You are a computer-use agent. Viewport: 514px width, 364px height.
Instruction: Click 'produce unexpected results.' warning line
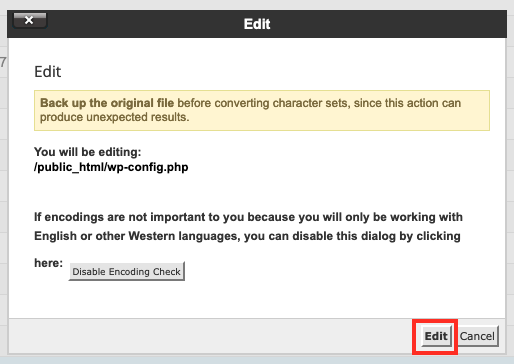(x=115, y=117)
